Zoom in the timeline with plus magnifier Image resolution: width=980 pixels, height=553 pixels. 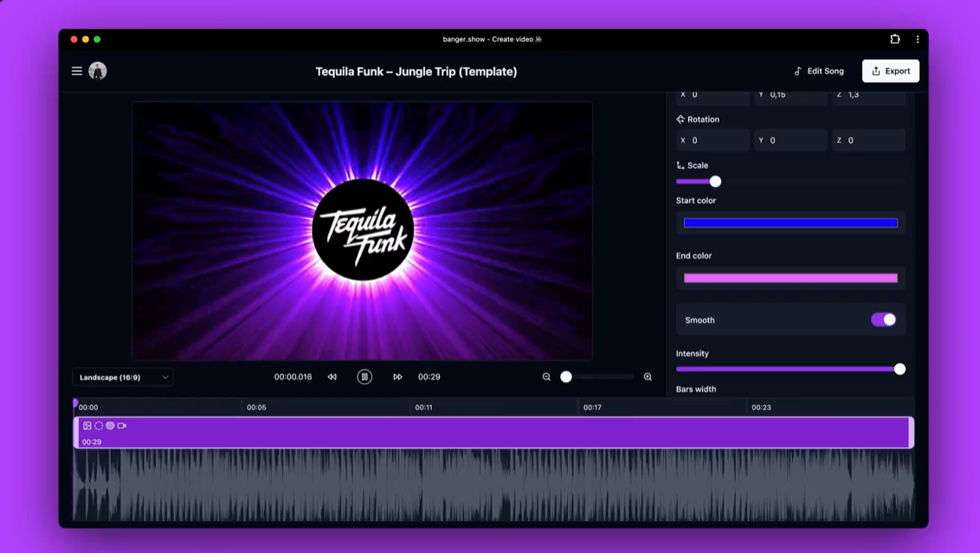click(648, 376)
